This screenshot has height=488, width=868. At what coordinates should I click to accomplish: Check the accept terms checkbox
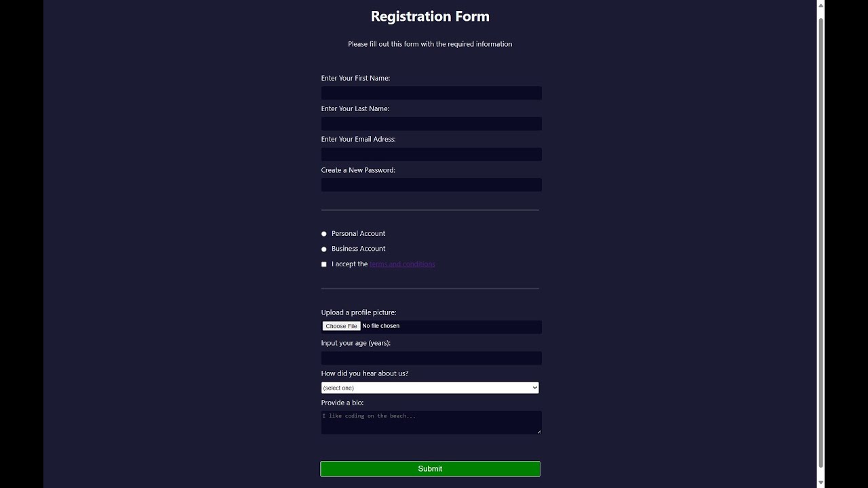[324, 264]
